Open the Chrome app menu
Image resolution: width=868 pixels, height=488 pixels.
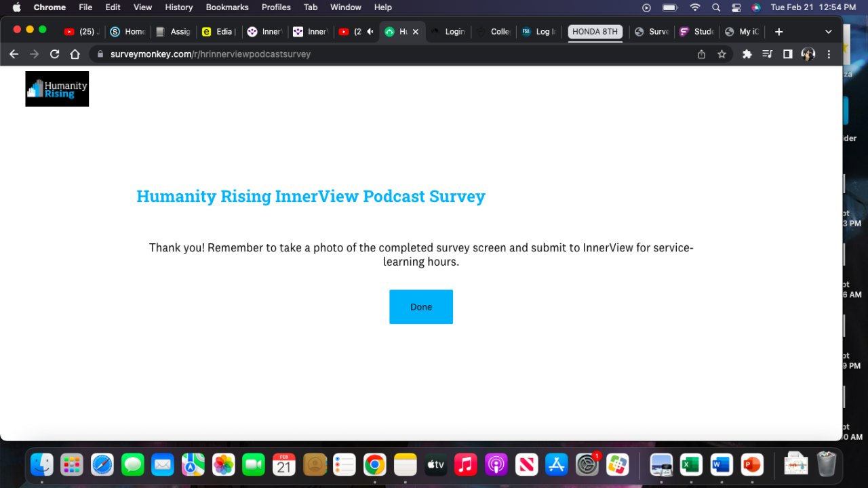(50, 7)
